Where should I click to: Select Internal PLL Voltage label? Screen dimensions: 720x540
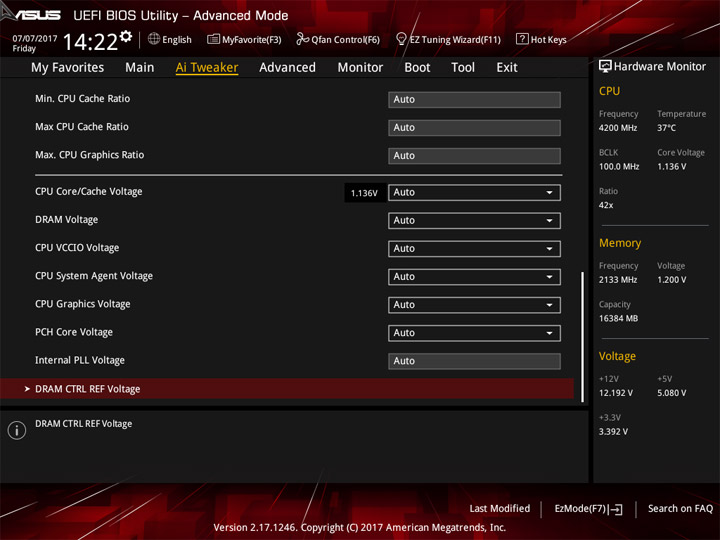[80, 360]
